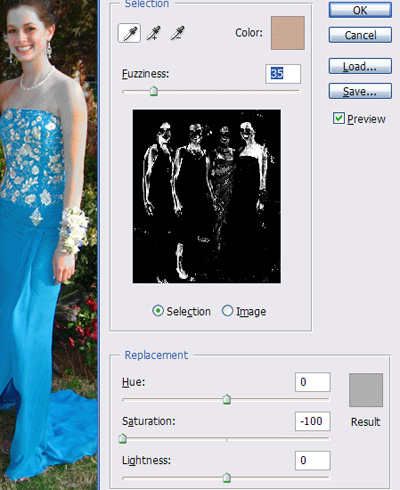This screenshot has height=490, width=400.
Task: Select the Add to Sample eyedropper
Action: (154, 33)
